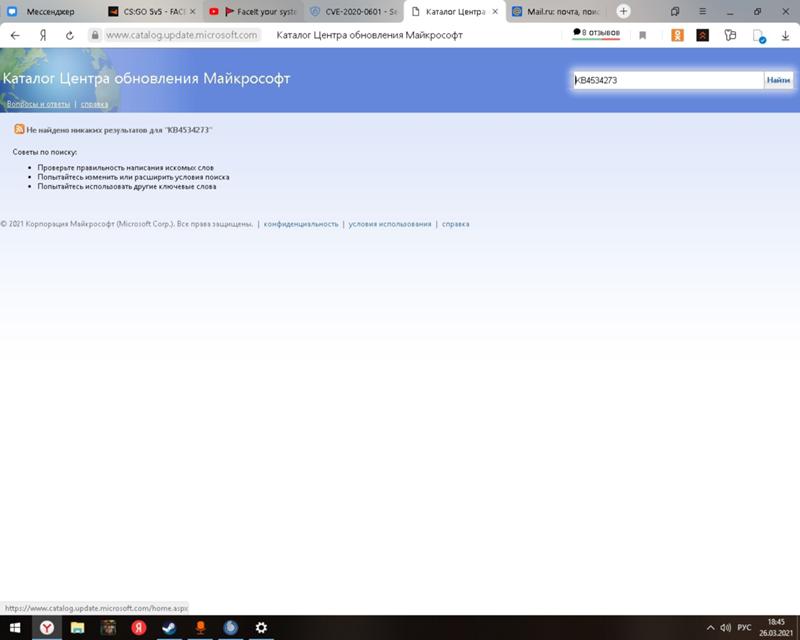Switch to the CVE-2020-0601 tab
Viewport: 800px width, 640px height.
[x=355, y=11]
